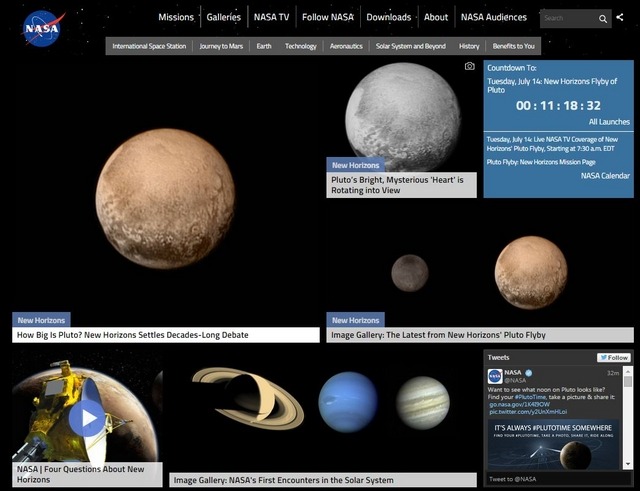Image resolution: width=640 pixels, height=491 pixels.
Task: Click Pluto image beside Charon
Action: tap(531, 272)
